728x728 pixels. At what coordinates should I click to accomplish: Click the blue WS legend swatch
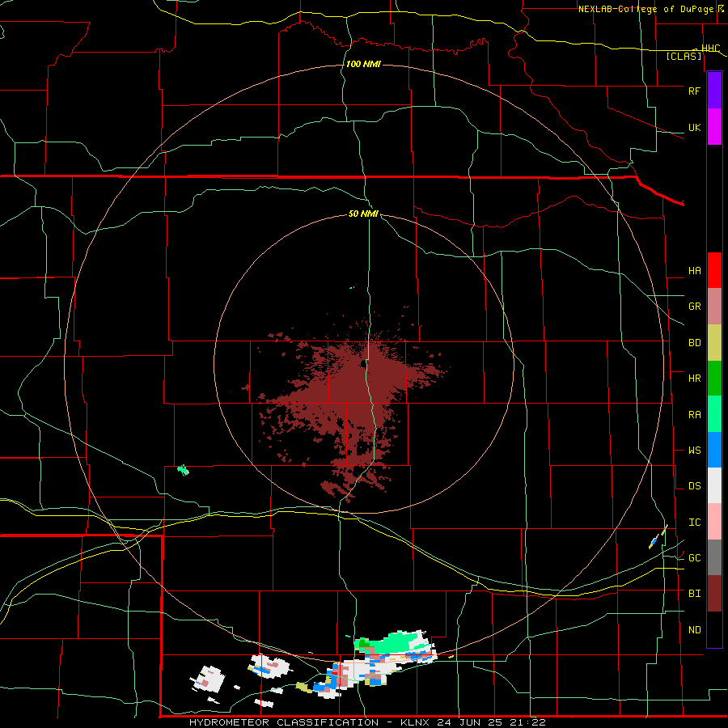click(714, 450)
